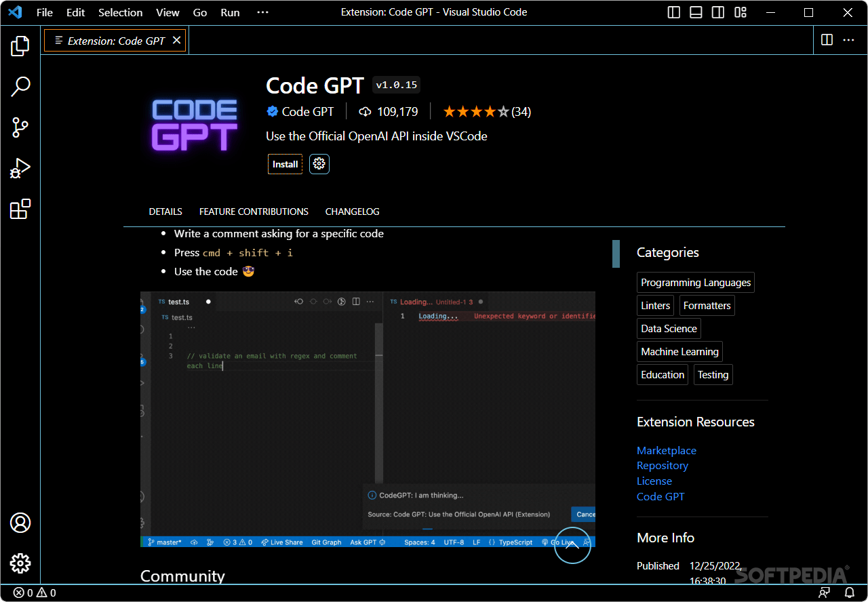Open the Run menu
Image resolution: width=868 pixels, height=602 pixels.
(x=231, y=12)
